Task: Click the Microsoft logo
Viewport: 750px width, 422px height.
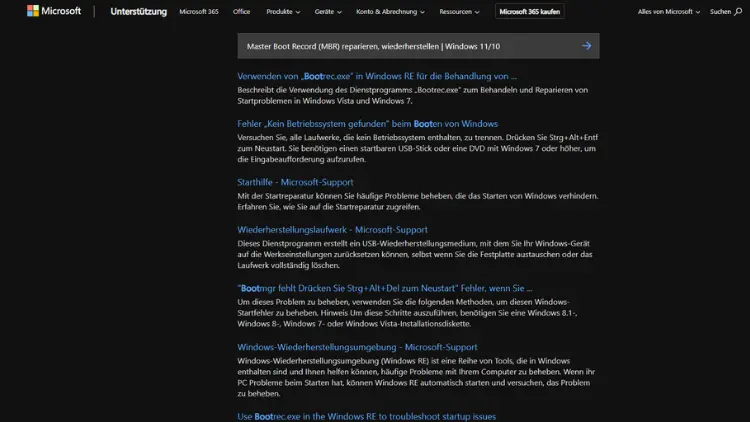Action: (54, 11)
